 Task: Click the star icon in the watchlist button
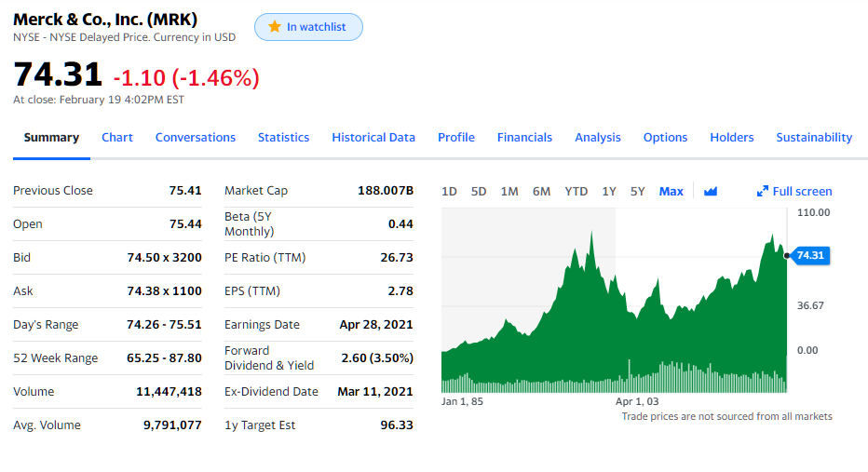[x=275, y=27]
